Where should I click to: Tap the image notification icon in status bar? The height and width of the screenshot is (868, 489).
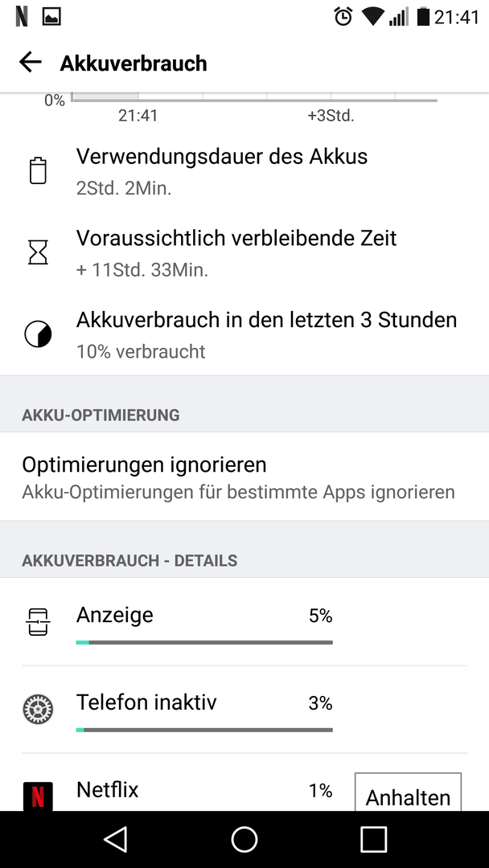pos(51,17)
